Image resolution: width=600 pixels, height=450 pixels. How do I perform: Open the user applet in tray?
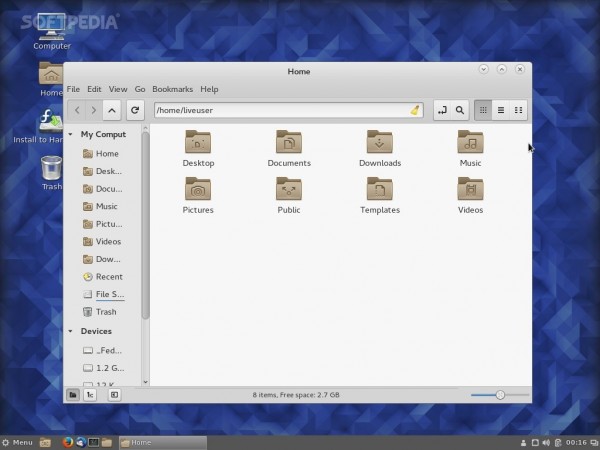[x=523, y=443]
